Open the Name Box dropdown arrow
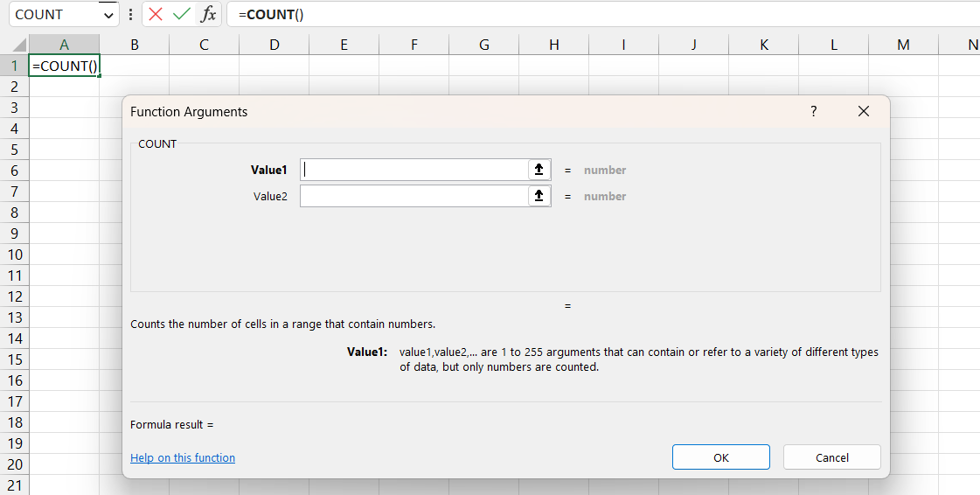This screenshot has height=495, width=980. pyautogui.click(x=108, y=15)
